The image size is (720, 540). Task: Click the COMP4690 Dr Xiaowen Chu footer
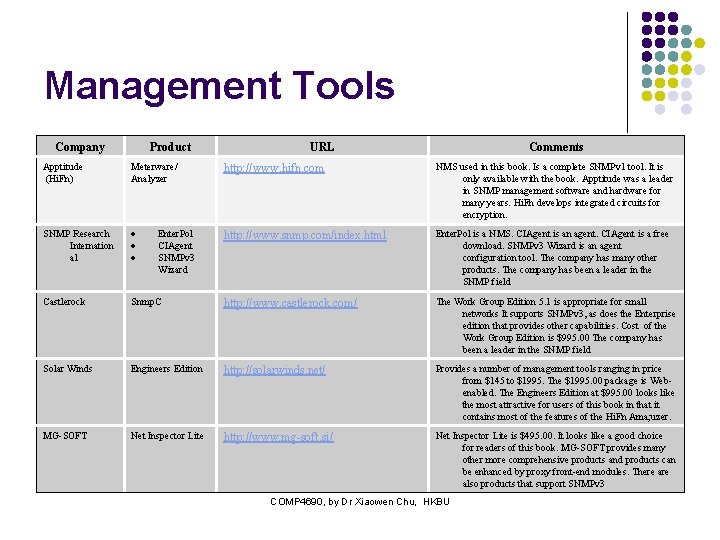click(360, 502)
